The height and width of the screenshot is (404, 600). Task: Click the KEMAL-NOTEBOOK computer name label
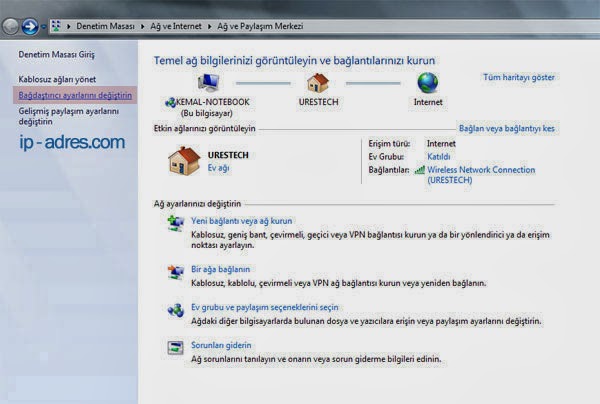212,102
